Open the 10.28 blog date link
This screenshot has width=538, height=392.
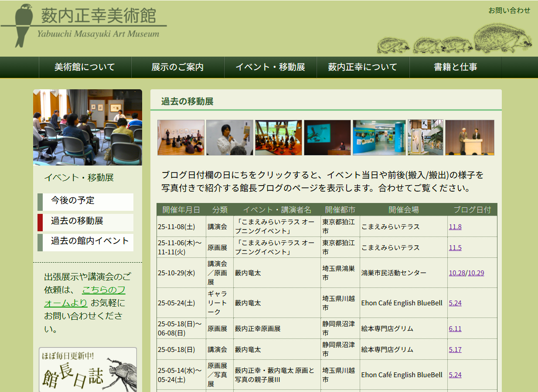pyautogui.click(x=456, y=273)
